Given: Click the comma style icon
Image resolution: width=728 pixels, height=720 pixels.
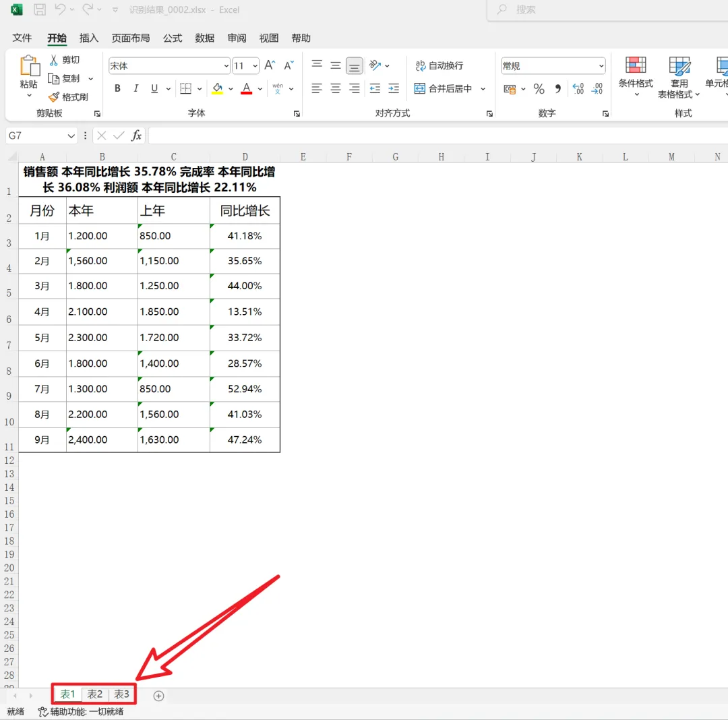Looking at the screenshot, I should tap(558, 89).
